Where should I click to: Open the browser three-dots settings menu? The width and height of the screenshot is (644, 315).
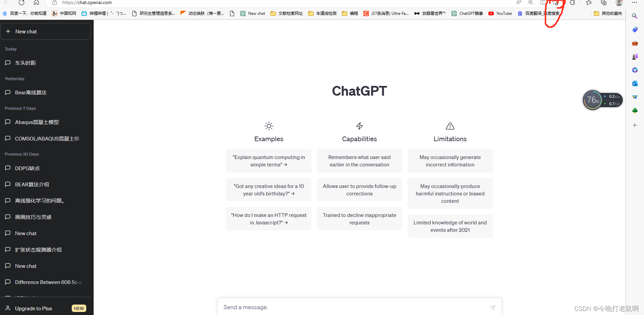tap(635, 2)
